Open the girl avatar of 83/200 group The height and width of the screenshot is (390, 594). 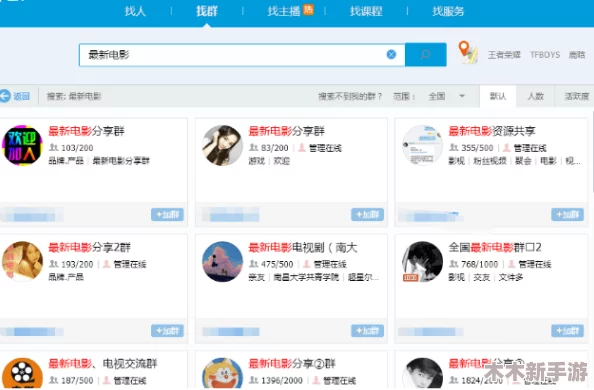pos(222,146)
